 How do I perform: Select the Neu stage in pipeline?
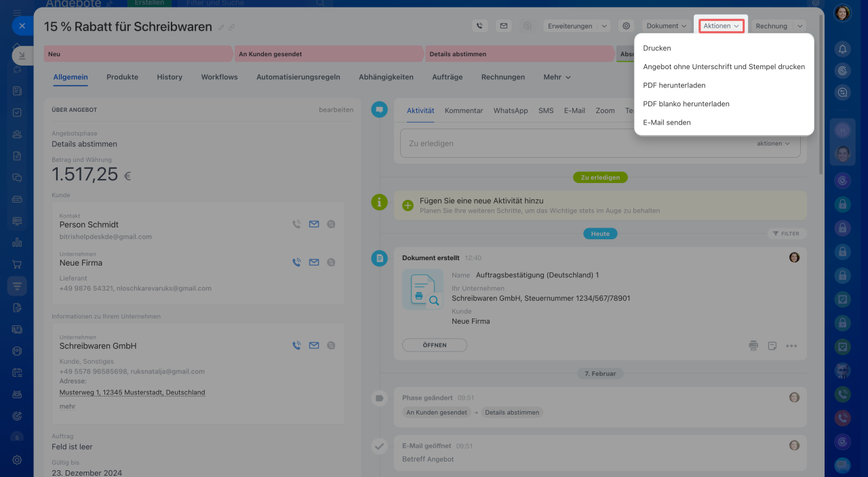(x=138, y=54)
